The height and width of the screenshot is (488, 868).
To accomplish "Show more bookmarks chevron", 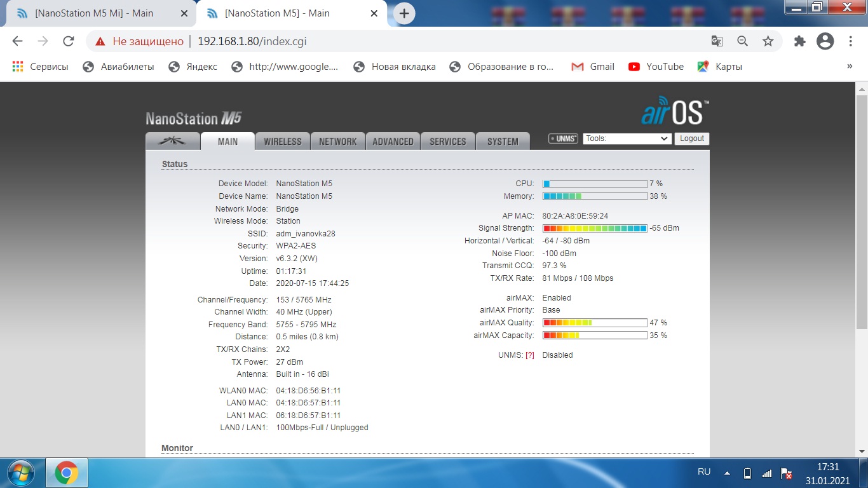I will (850, 67).
